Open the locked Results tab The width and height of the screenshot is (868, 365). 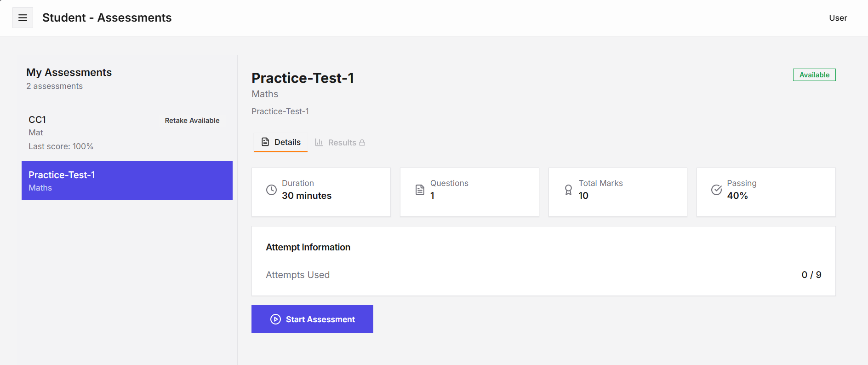pyautogui.click(x=342, y=142)
